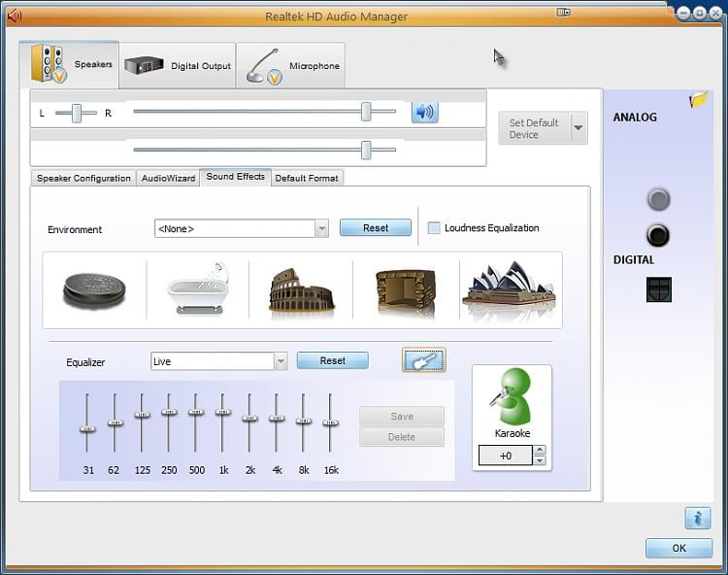Screen dimensions: 728x575
Task: Click the Karaoke +0 value field
Action: (505, 456)
